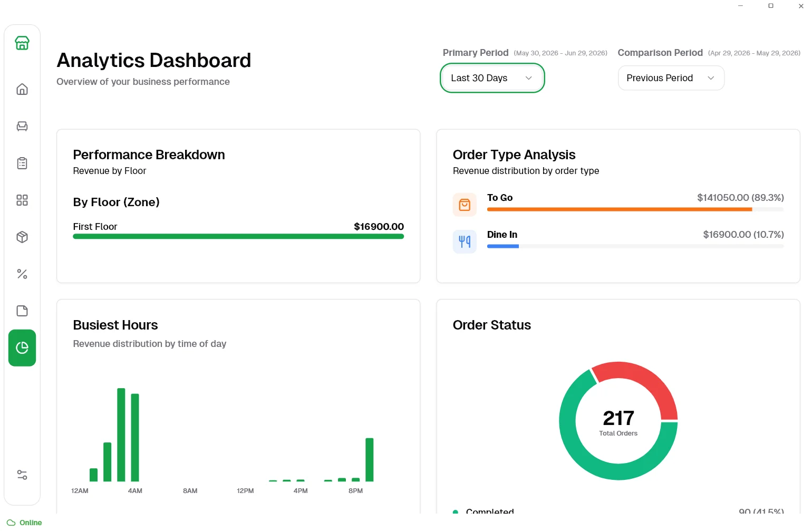Click the To Go shopping bag icon
This screenshot has height=531, width=812.
point(465,205)
